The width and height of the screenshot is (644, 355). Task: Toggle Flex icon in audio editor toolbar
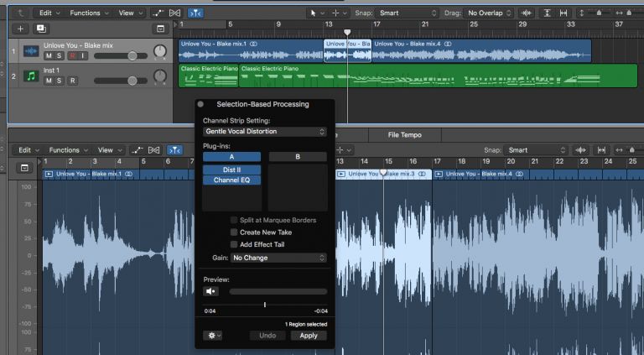pos(153,150)
